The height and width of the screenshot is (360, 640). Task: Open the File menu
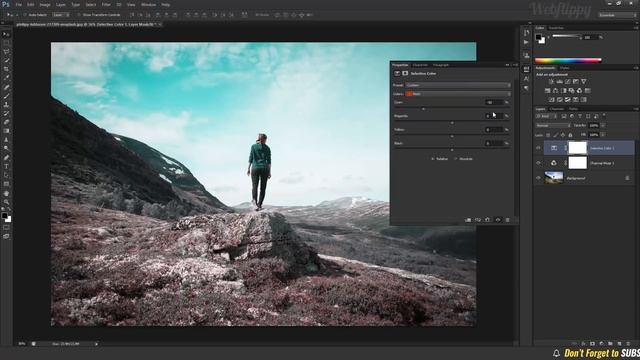[18, 4]
